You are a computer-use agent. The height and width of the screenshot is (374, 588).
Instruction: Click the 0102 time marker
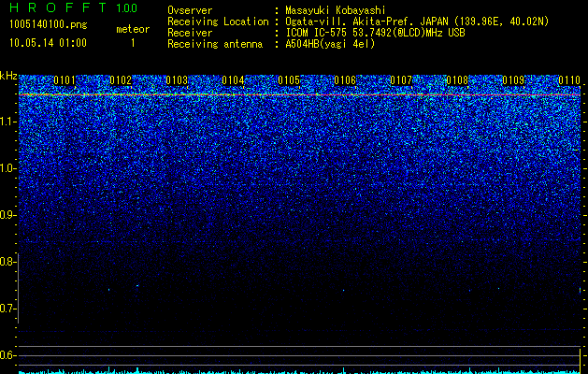(x=121, y=80)
